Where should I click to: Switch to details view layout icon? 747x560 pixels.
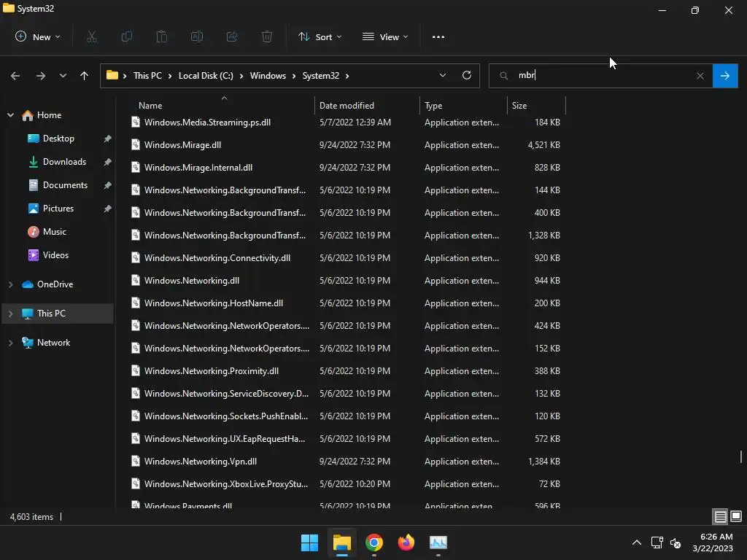tap(720, 516)
